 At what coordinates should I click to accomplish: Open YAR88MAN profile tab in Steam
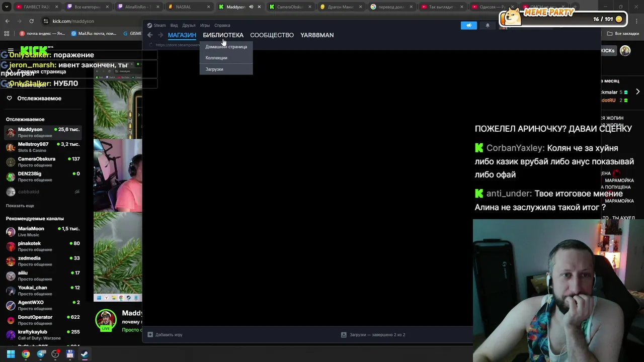(317, 35)
